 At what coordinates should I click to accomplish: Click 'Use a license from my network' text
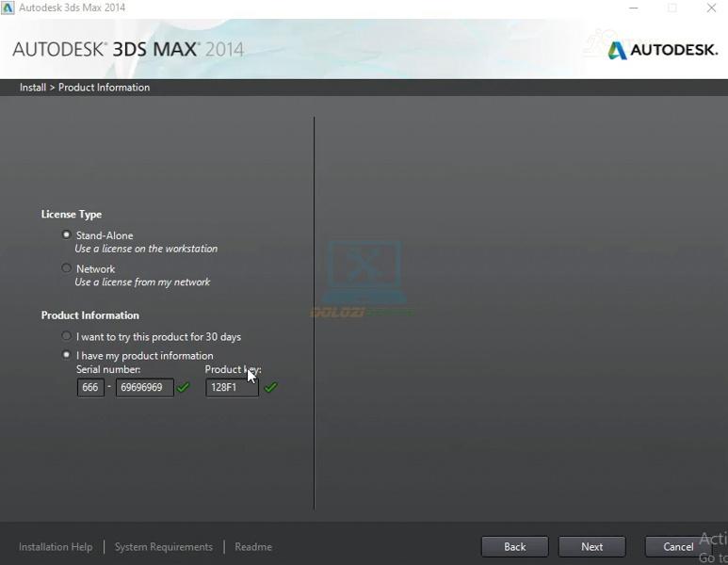point(142,282)
